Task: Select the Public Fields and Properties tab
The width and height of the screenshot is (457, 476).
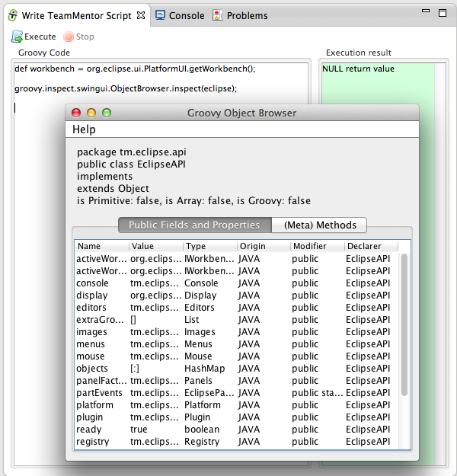Action: (x=194, y=225)
